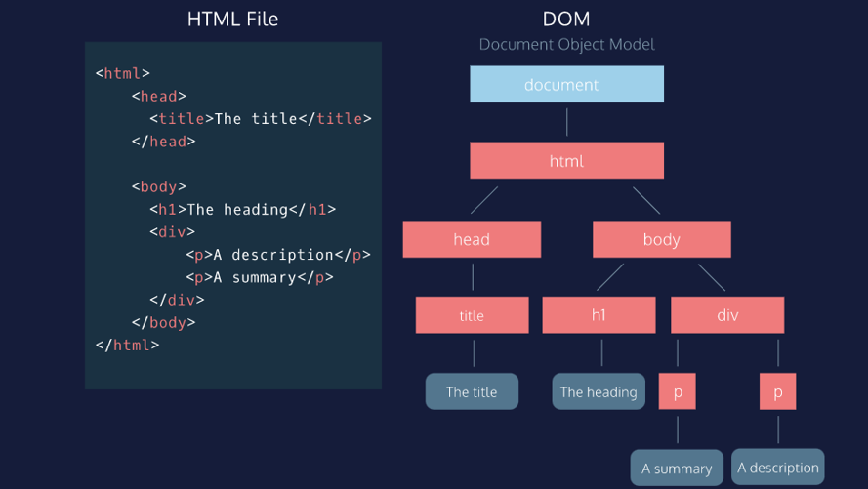
Task: Click 'A summary' text node
Action: pos(677,468)
